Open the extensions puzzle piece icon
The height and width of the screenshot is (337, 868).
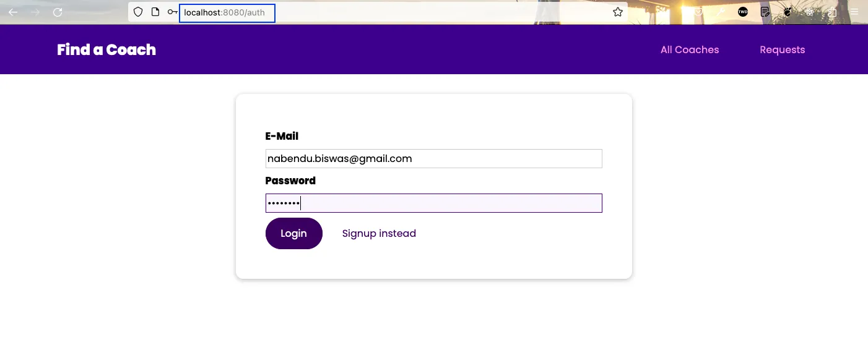click(x=832, y=12)
